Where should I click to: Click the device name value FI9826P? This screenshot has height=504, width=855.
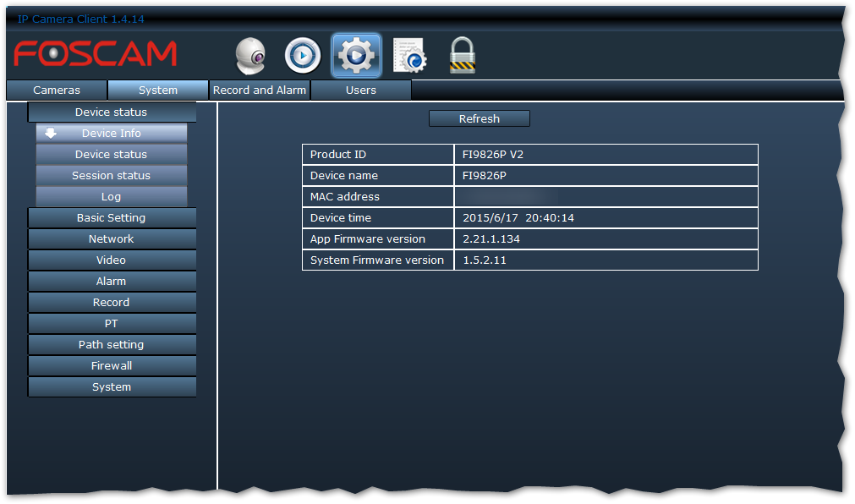(485, 176)
